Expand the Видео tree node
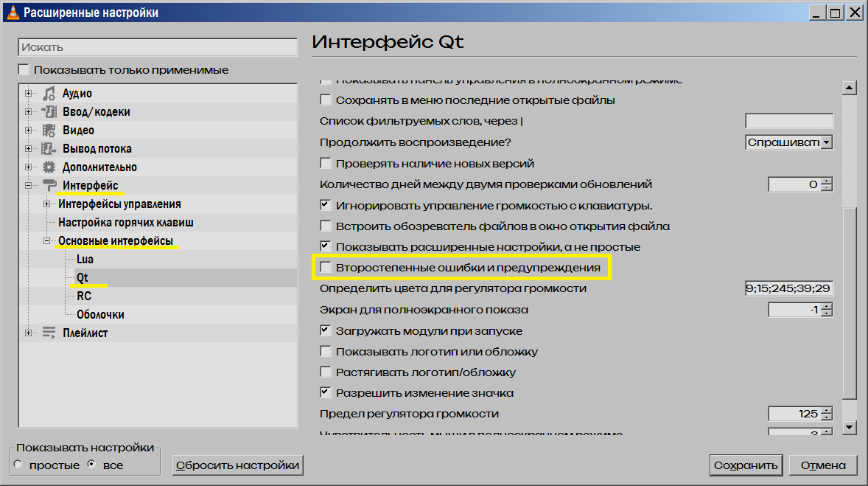Viewport: 868px width, 486px height. tap(28, 131)
